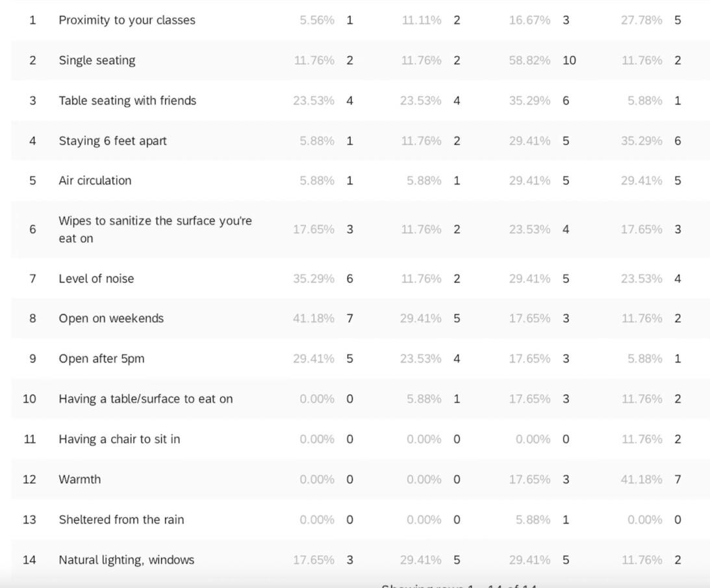Viewport: 710px width, 588px height.
Task: Select the 'Open after 5pm' row label
Action: (101, 359)
